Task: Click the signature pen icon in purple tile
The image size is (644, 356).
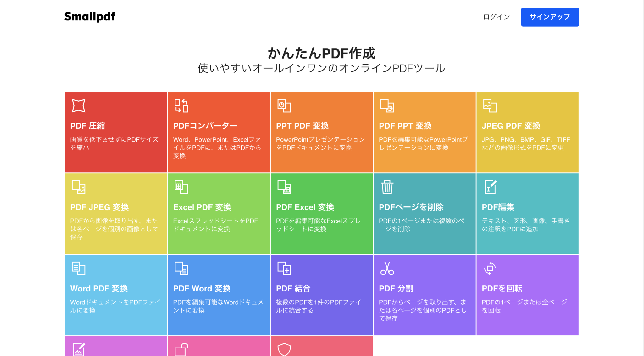Action: pyautogui.click(x=79, y=349)
